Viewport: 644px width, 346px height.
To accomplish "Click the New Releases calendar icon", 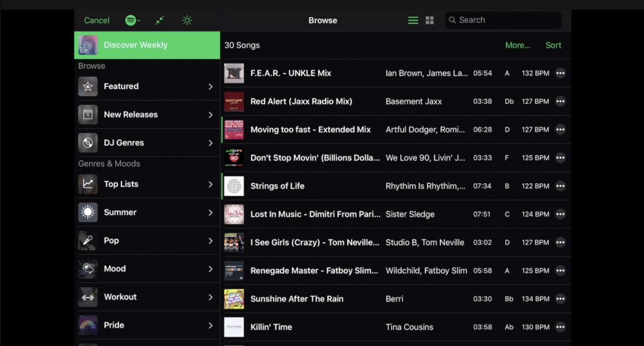I will (x=88, y=115).
